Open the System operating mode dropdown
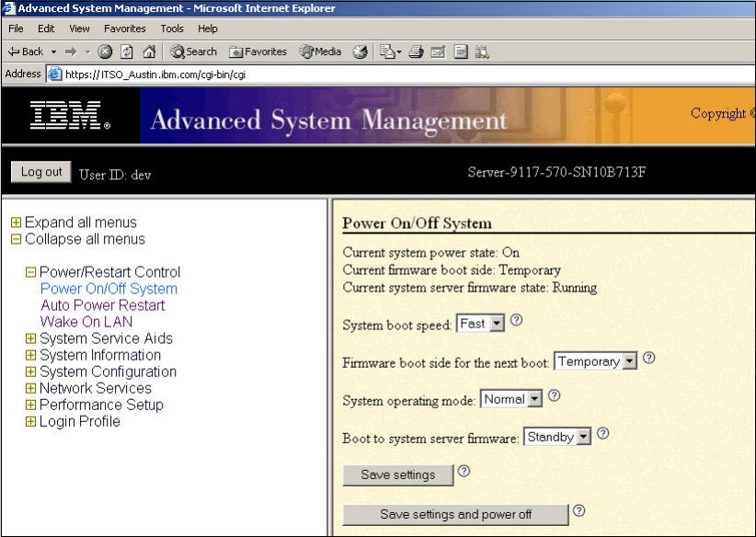756x537 pixels. pos(511,399)
